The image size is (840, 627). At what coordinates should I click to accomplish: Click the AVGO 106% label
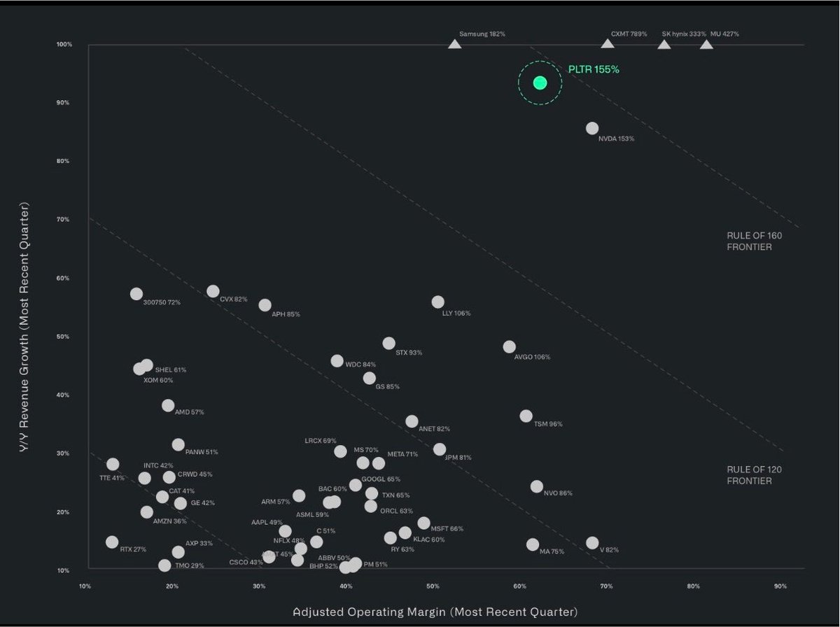tap(532, 357)
